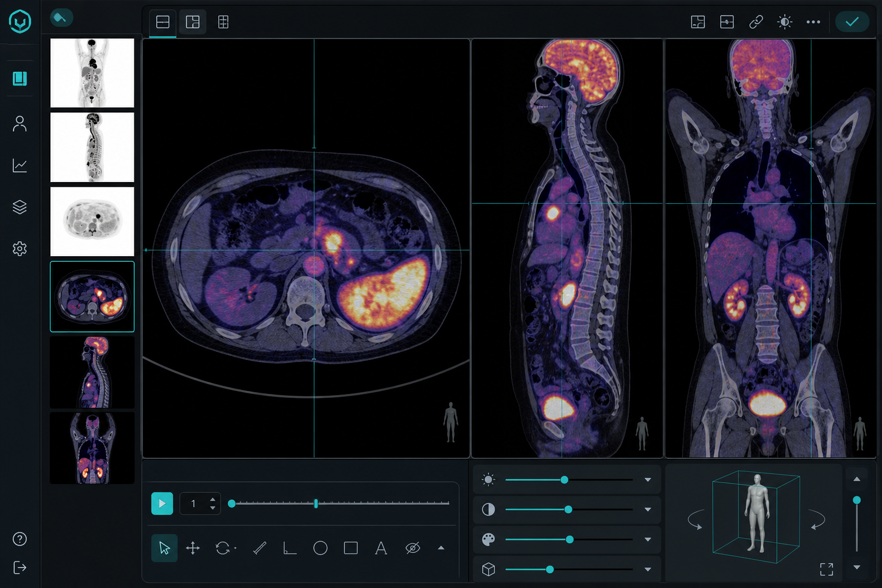
Task: Click the contrast half-circle icon
Action: pos(489,509)
